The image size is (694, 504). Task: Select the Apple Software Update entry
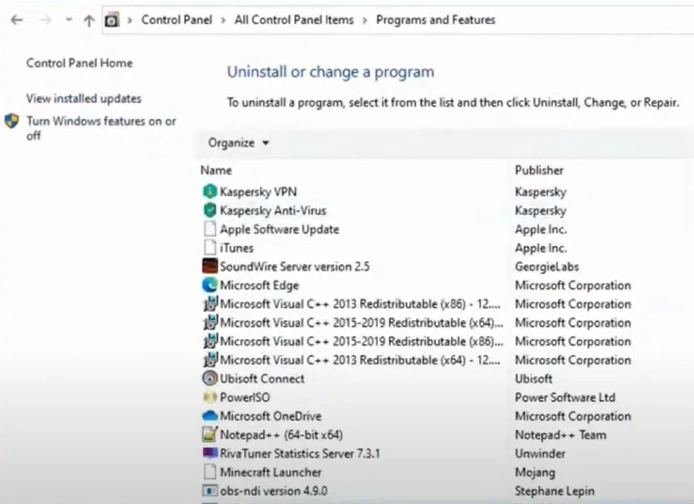click(279, 229)
